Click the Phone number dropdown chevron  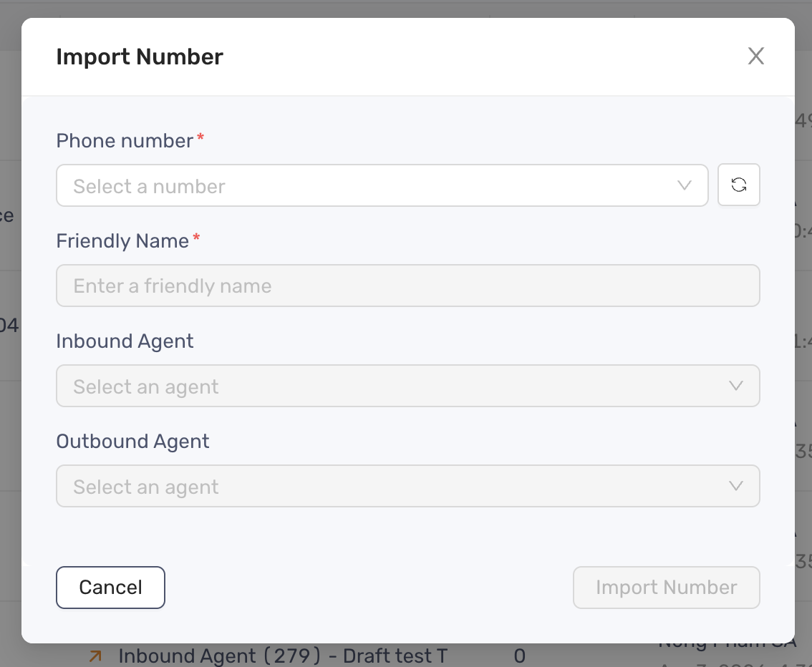point(684,185)
